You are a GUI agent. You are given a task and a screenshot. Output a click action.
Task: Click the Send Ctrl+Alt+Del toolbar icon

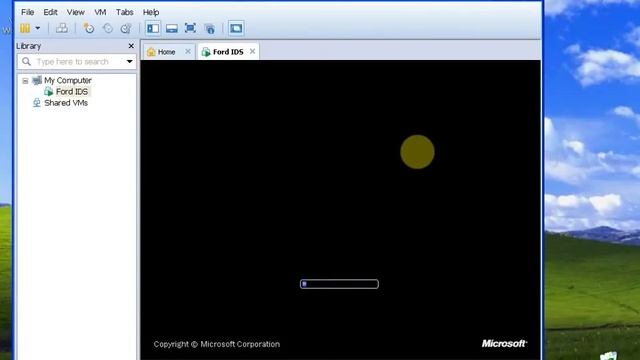pyautogui.click(x=62, y=28)
